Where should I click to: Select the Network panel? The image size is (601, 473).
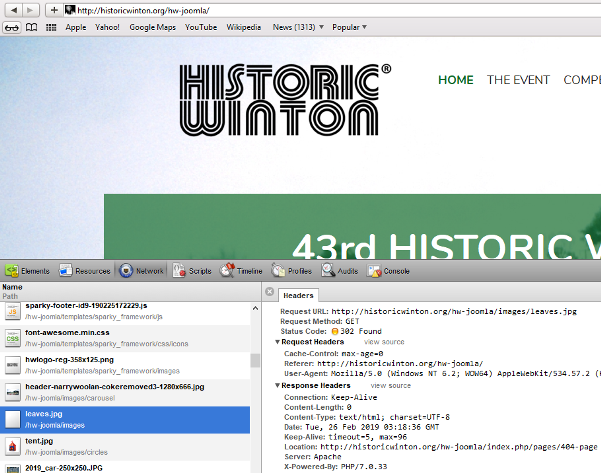click(x=141, y=271)
